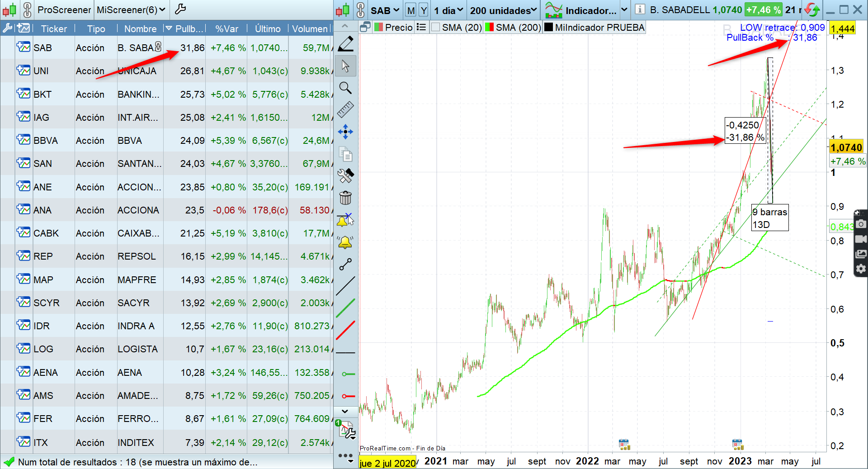
Task: Toggle the Y button in chart toolbar
Action: click(x=424, y=10)
